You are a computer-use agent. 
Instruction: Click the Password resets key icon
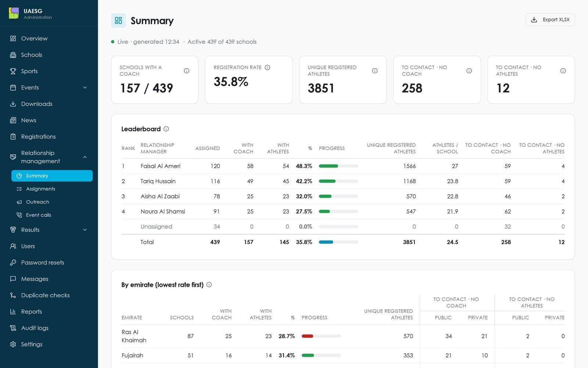point(13,262)
